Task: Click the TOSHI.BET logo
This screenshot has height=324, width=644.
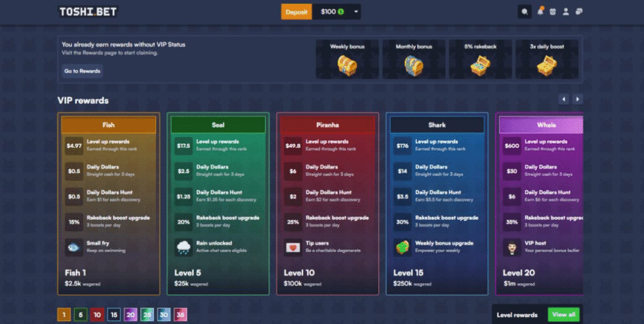Action: tap(88, 12)
